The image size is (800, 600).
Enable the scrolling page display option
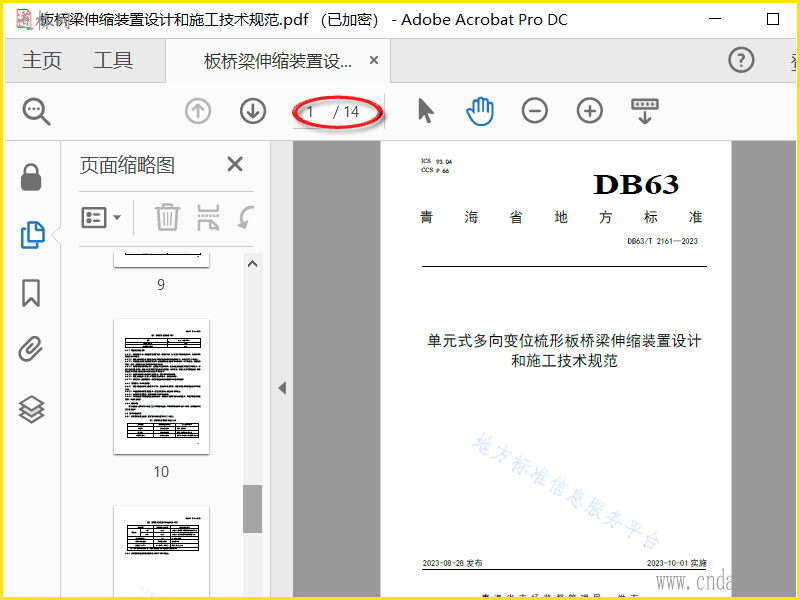click(x=645, y=111)
